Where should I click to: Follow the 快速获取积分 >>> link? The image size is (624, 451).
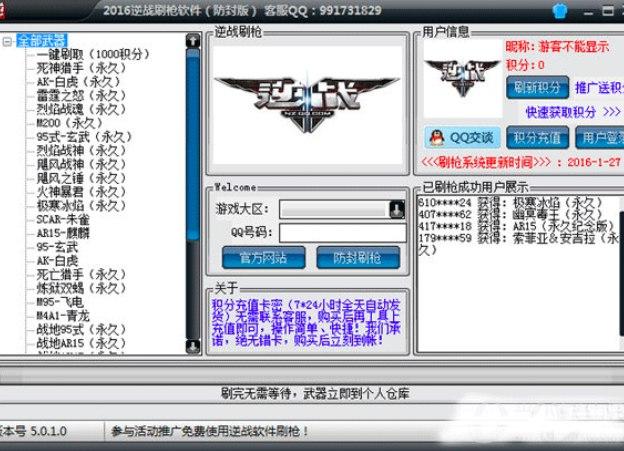click(573, 112)
